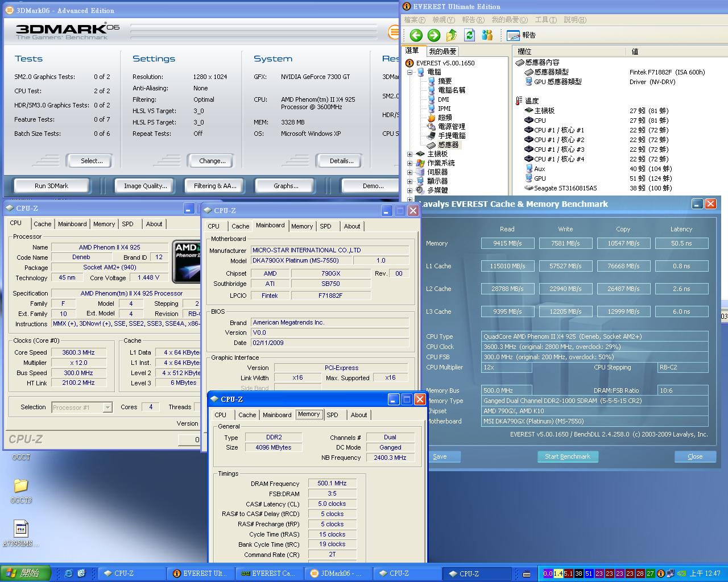This screenshot has height=582, width=728.
Task: Open the 檔案 menu in EVEREST
Action: click(415, 20)
